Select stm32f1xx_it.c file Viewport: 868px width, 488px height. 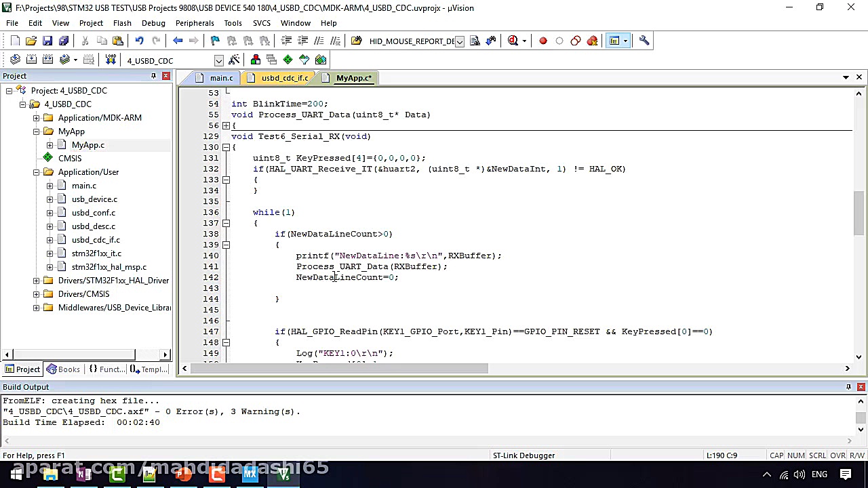click(x=96, y=253)
